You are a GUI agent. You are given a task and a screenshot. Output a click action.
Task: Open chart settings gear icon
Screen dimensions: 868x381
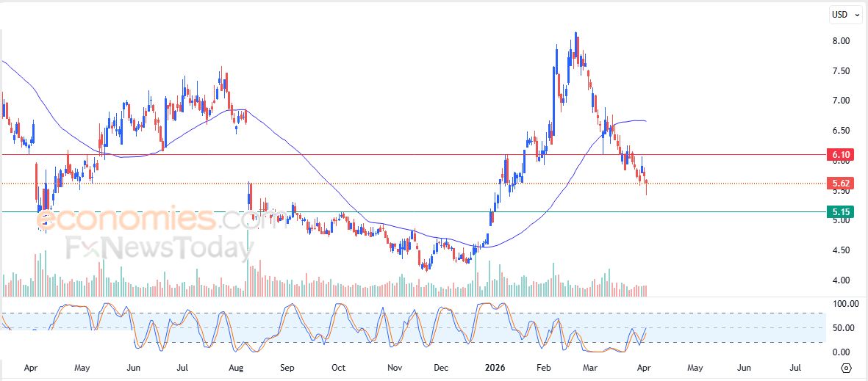click(x=846, y=369)
